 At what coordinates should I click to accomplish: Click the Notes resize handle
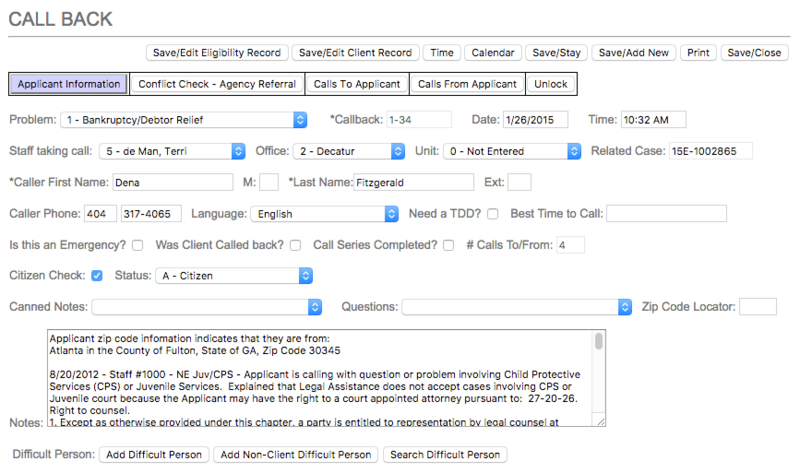point(601,421)
